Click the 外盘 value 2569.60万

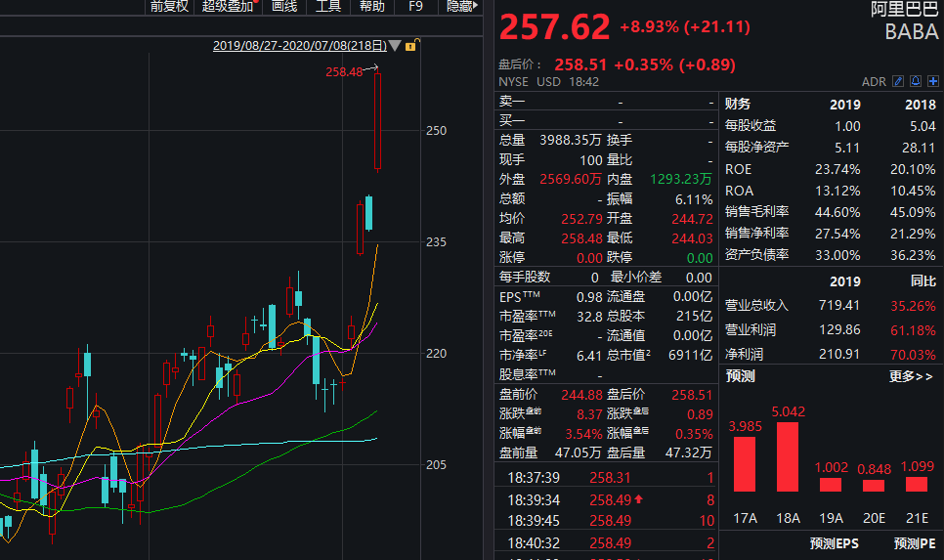[571, 179]
